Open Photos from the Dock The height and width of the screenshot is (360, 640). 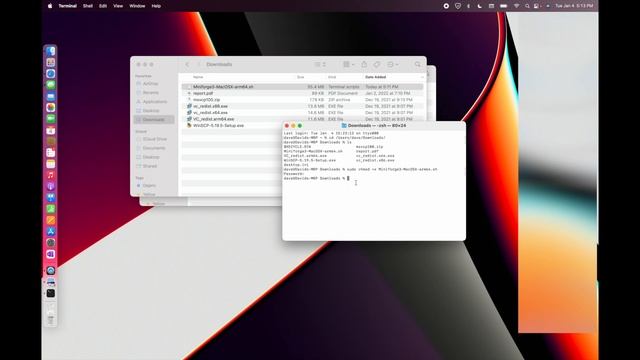point(51,107)
